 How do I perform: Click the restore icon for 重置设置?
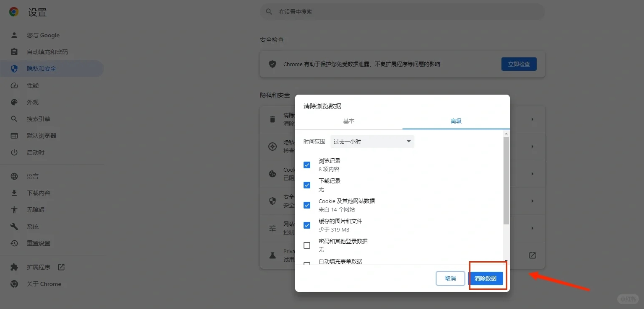pos(14,243)
